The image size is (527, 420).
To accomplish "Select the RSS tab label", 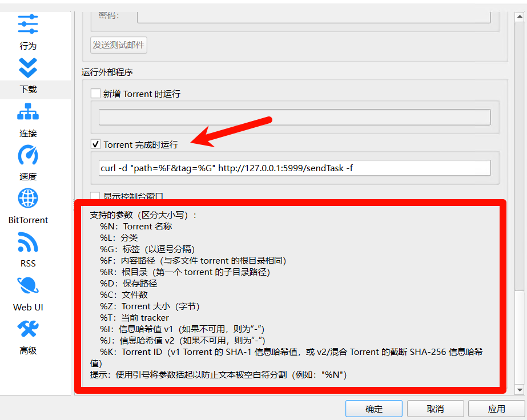I will 28,264.
